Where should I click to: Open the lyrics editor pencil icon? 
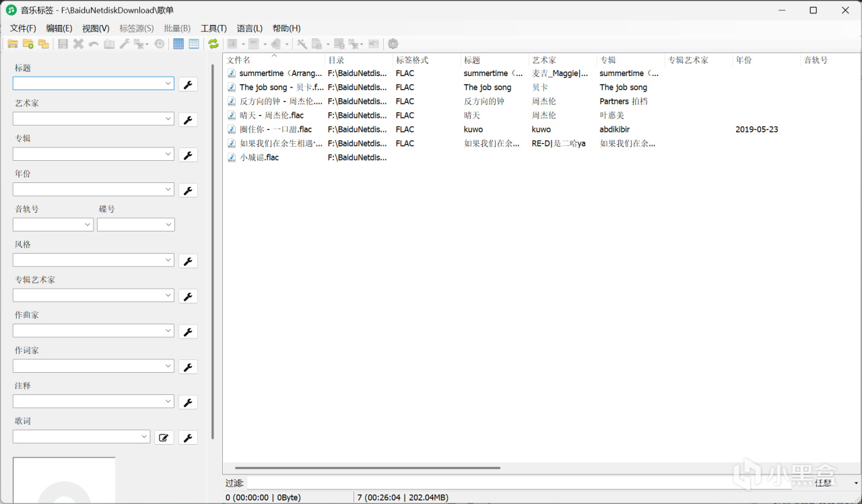click(164, 437)
